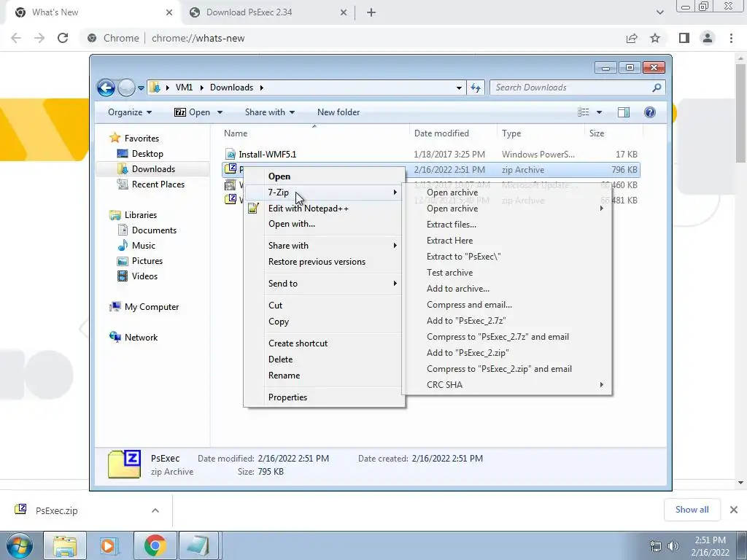This screenshot has height=560, width=747.
Task: Choose Open with... in context menu
Action: (x=292, y=224)
